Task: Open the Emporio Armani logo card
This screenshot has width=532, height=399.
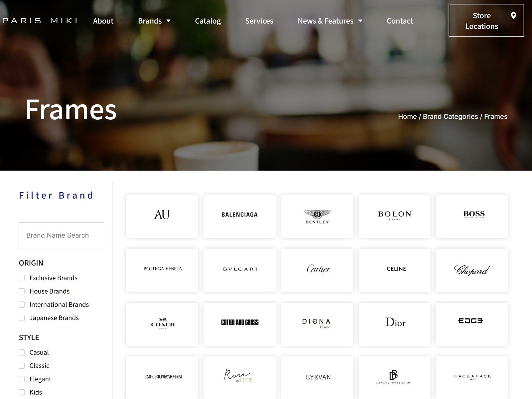Action: tap(162, 378)
